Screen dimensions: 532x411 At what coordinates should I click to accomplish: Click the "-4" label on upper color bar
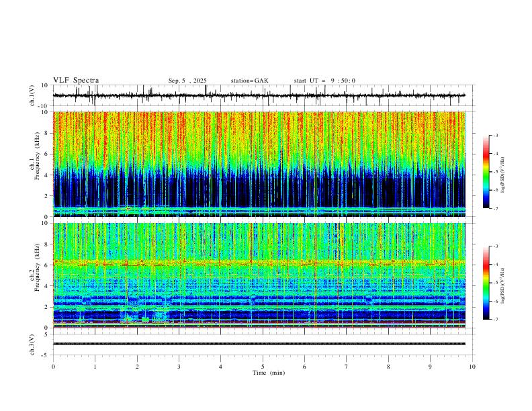[496, 154]
